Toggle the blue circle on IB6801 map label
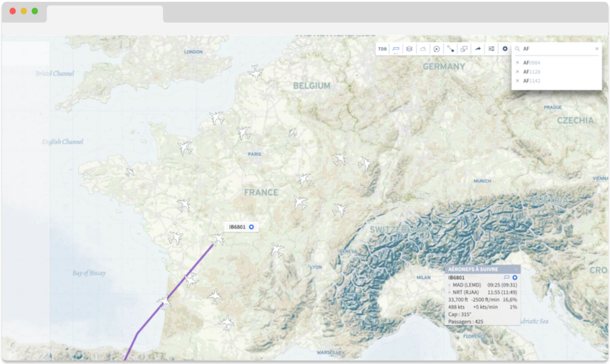610x364 pixels. point(251,227)
